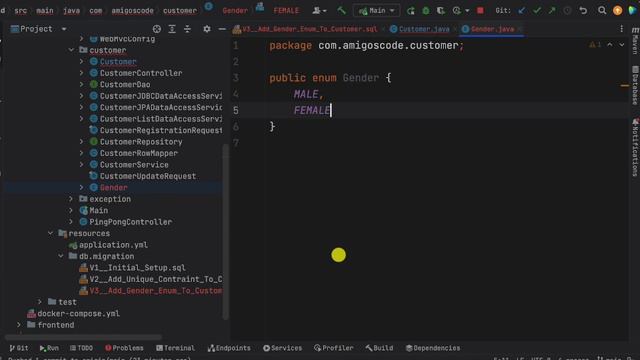The image size is (640, 360).
Task: Open Search Everywhere magnifier icon
Action: [x=602, y=11]
